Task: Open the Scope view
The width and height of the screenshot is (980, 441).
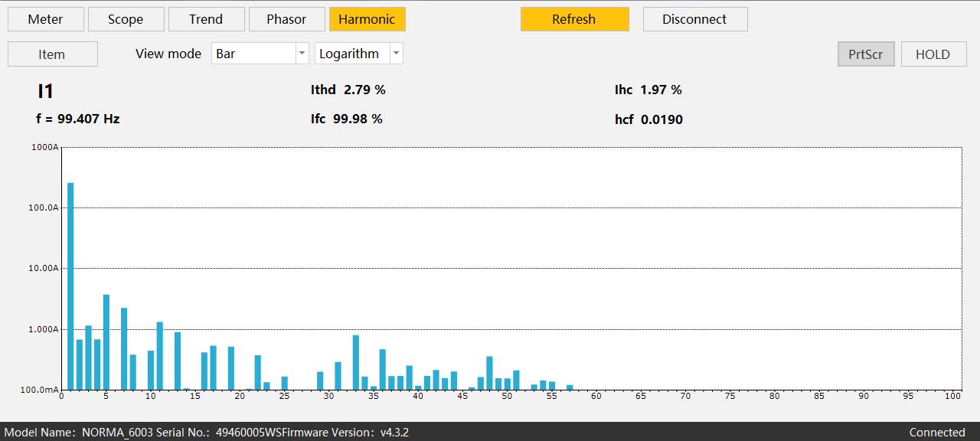Action: [126, 19]
